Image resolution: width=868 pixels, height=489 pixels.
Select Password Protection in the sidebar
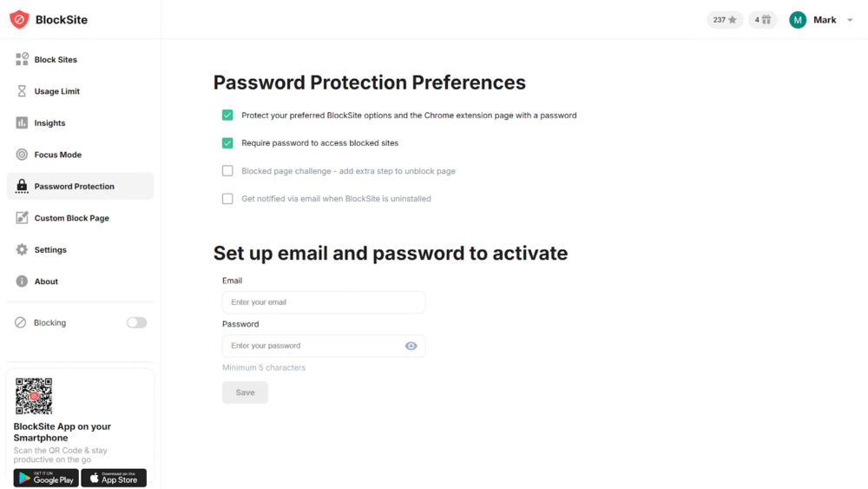tap(74, 187)
